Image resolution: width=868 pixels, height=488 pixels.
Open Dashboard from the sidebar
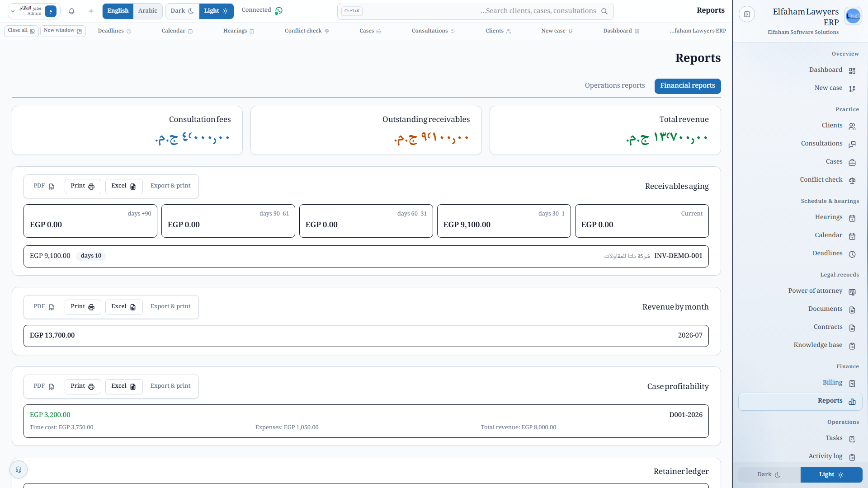point(801,70)
